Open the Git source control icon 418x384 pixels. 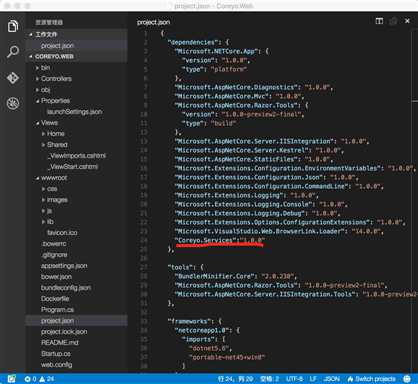point(13,78)
